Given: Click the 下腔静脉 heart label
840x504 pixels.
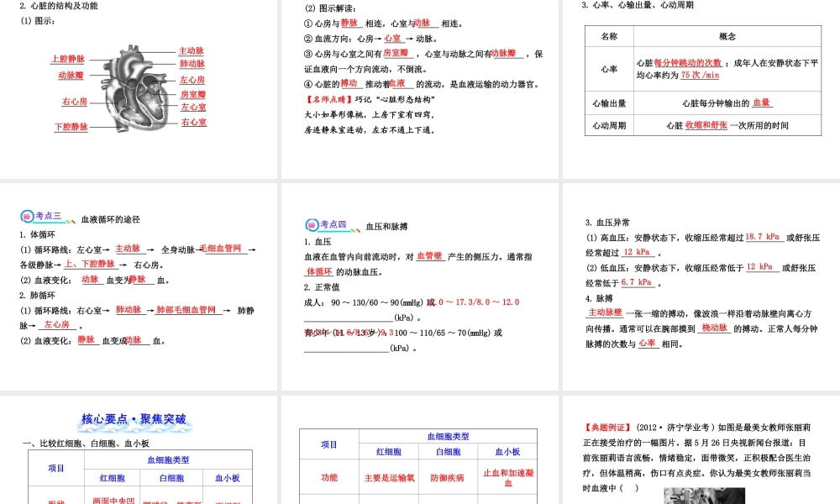Looking at the screenshot, I should point(71,127).
